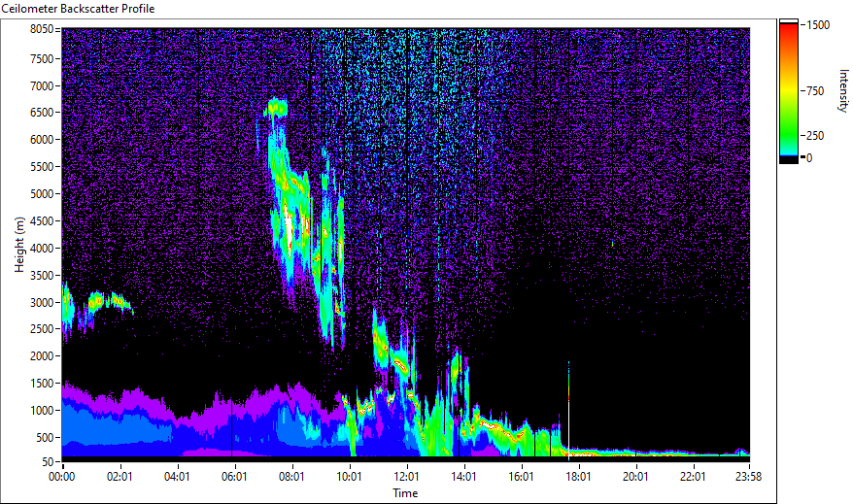Click the 14:01 time axis label
This screenshot has height=504, width=853.
pyautogui.click(x=463, y=477)
